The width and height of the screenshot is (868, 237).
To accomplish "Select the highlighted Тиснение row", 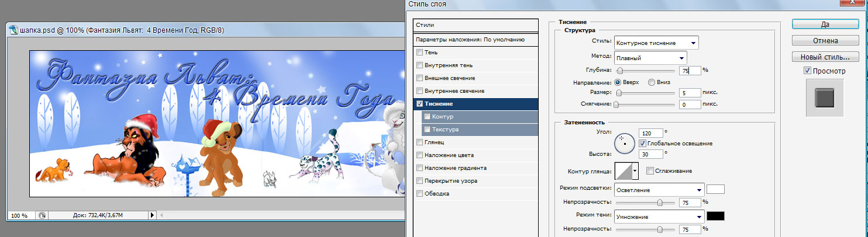I will click(x=476, y=104).
